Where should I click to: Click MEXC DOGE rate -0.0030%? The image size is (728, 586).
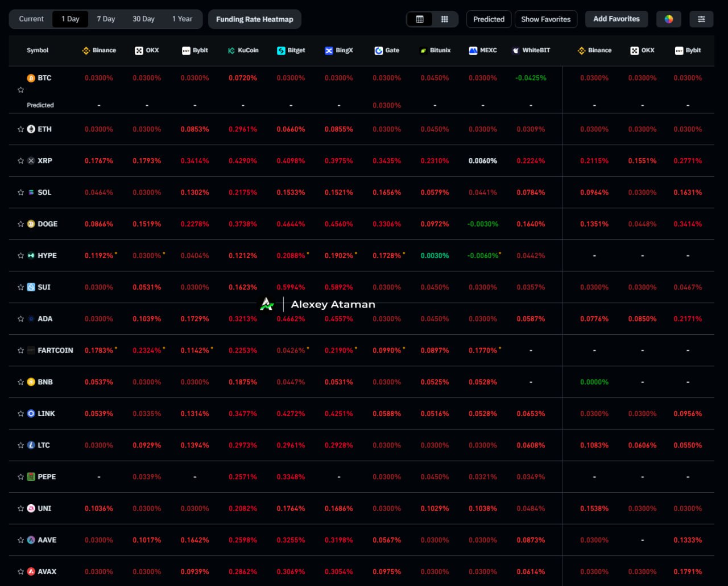coord(483,224)
